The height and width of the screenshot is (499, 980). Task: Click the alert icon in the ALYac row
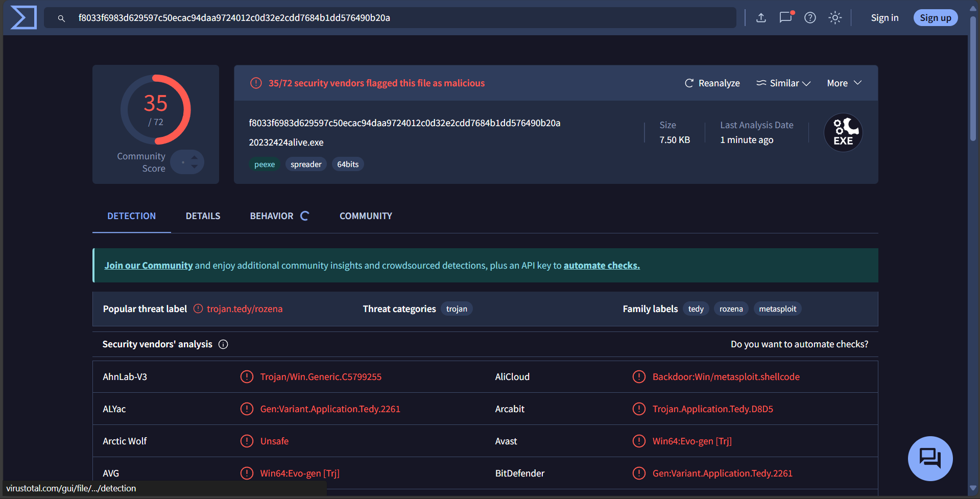[247, 409]
